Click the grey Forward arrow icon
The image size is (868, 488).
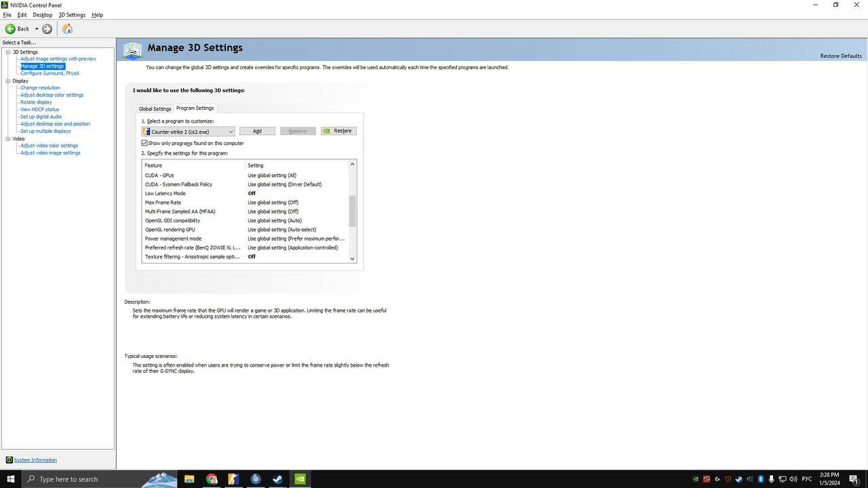(47, 28)
